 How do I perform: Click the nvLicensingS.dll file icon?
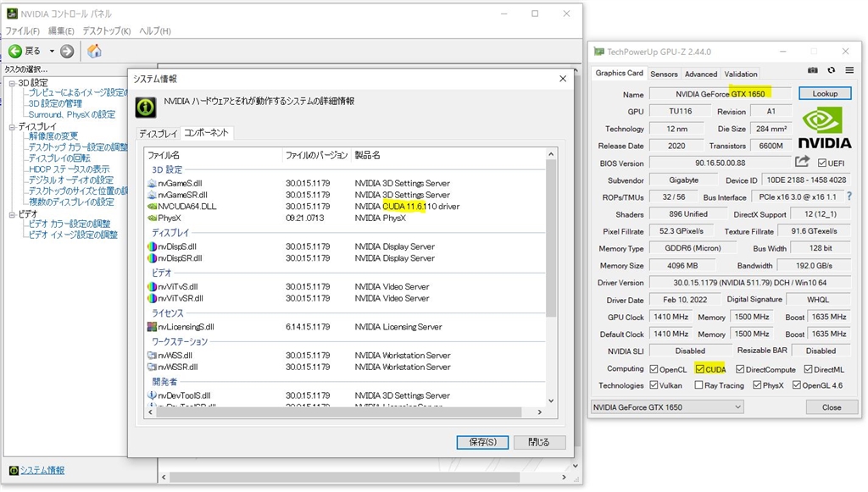(153, 327)
